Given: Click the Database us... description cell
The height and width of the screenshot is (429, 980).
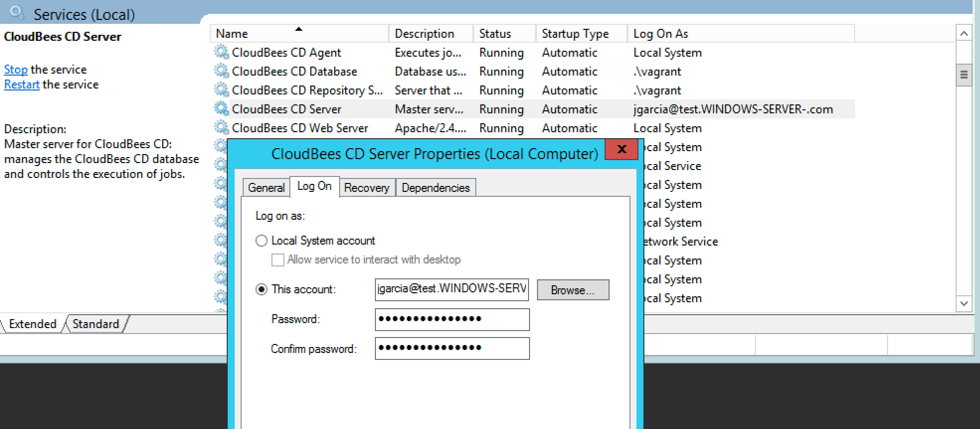Looking at the screenshot, I should click(431, 71).
